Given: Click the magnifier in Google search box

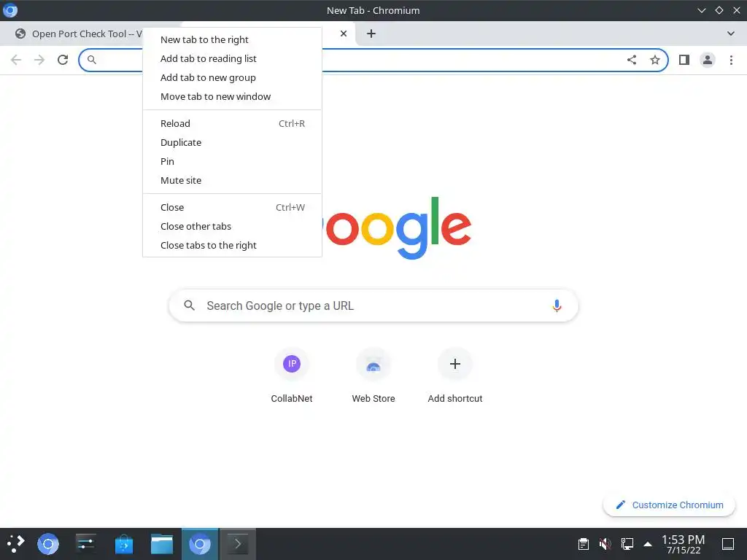Looking at the screenshot, I should point(189,306).
